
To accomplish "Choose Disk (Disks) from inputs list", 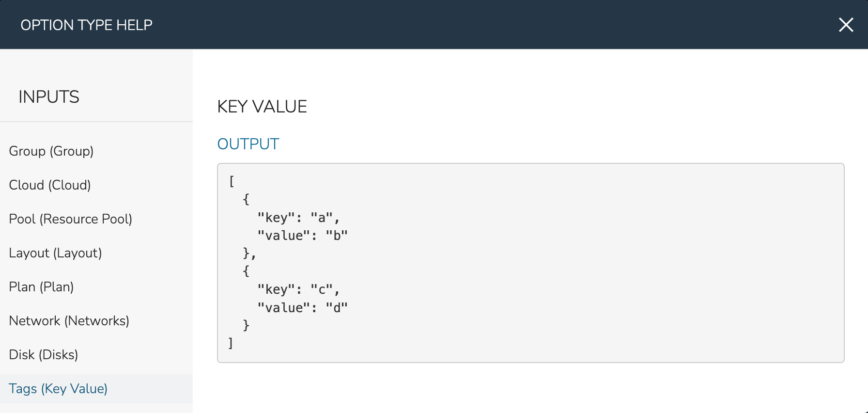I will click(44, 355).
